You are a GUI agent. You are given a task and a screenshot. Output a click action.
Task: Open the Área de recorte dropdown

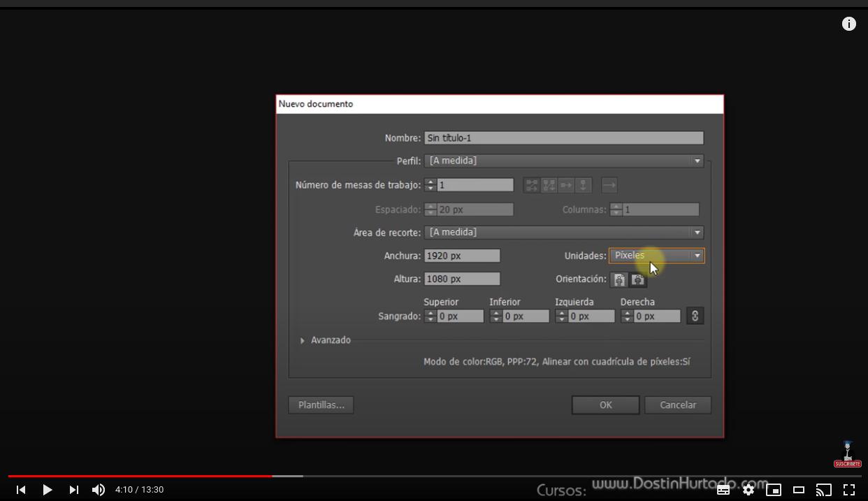click(x=564, y=232)
